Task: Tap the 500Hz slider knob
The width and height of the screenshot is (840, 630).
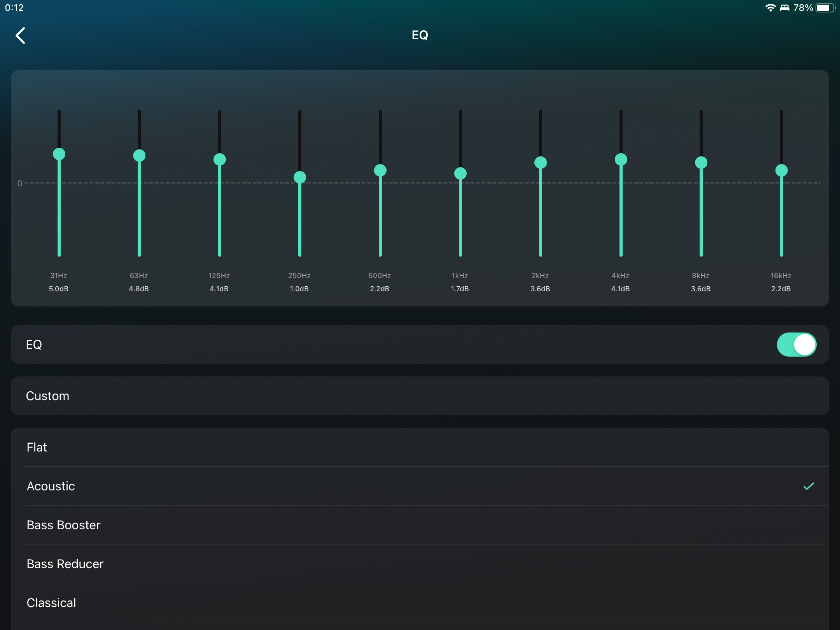Action: [380, 170]
